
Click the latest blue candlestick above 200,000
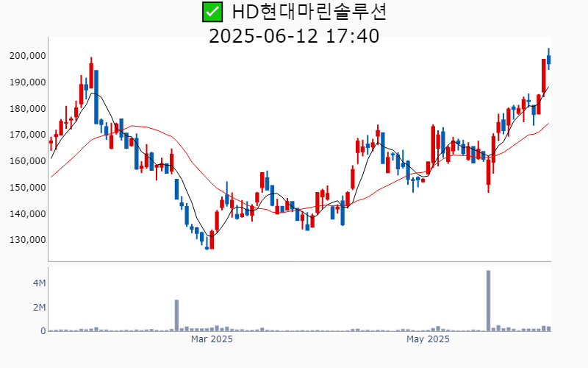click(x=548, y=59)
